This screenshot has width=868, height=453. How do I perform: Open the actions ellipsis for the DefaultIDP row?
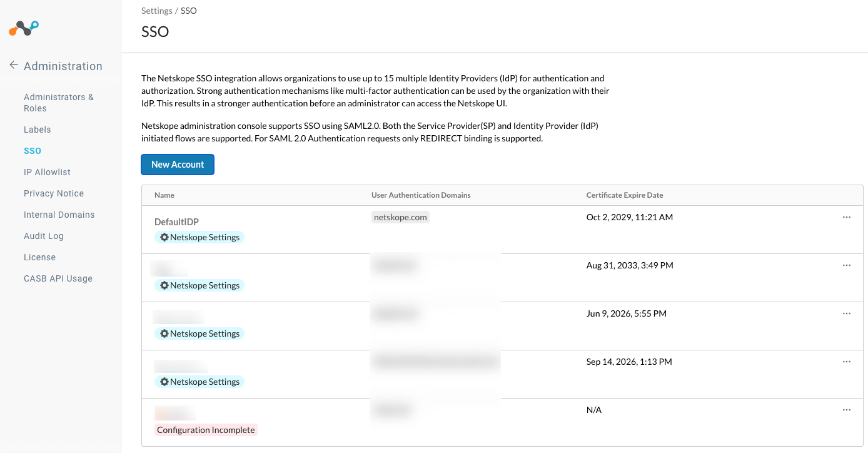pyautogui.click(x=847, y=217)
